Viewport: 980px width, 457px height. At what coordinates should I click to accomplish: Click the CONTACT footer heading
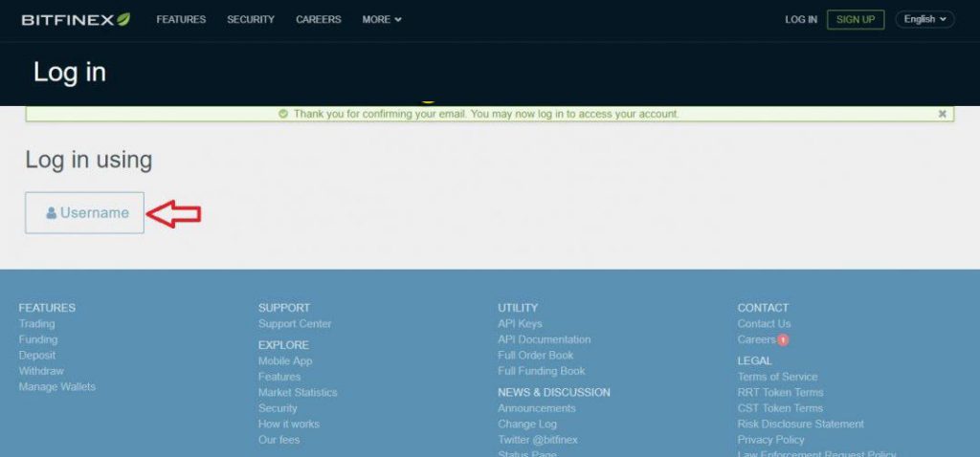pos(763,308)
